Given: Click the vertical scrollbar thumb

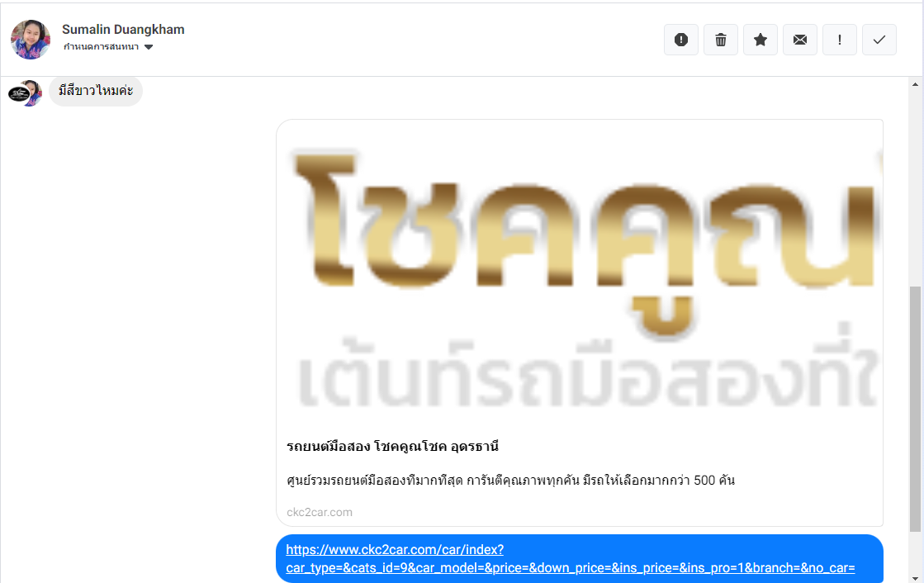Looking at the screenshot, I should [915, 408].
